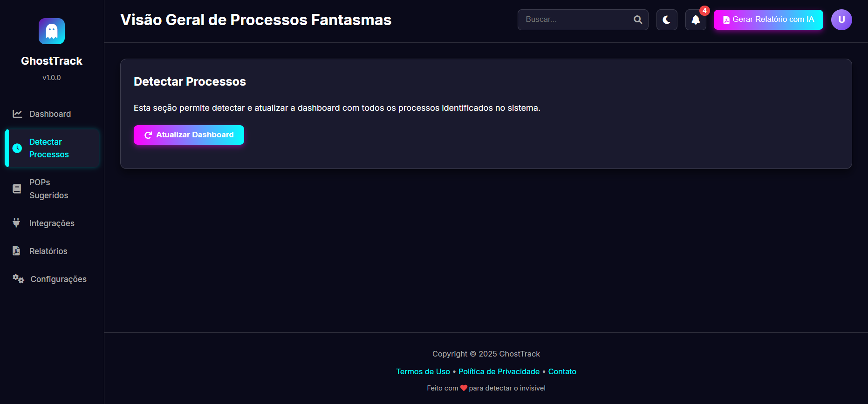Click the Integrações plug icon
This screenshot has width=868, height=404.
pos(16,223)
